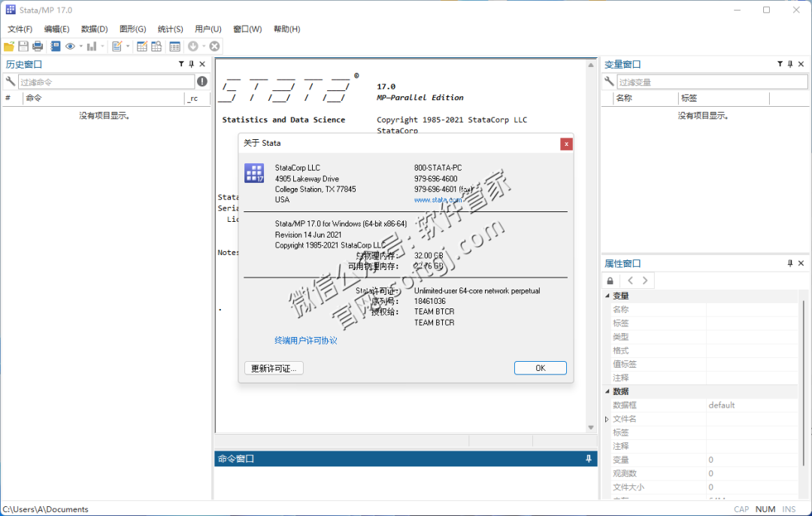Open the Log begin icon on the toolbar
This screenshot has width=812, height=516.
(x=54, y=46)
